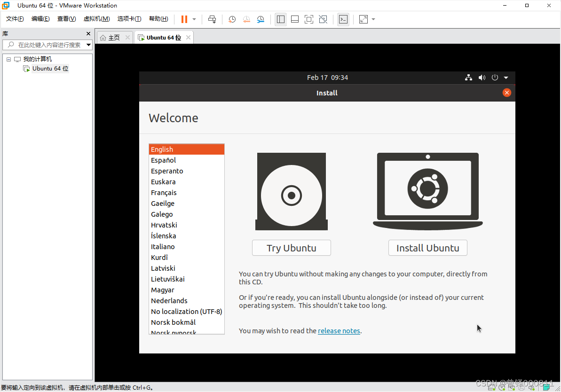
Task: Take a snapshot of the virtual machine
Action: click(232, 19)
